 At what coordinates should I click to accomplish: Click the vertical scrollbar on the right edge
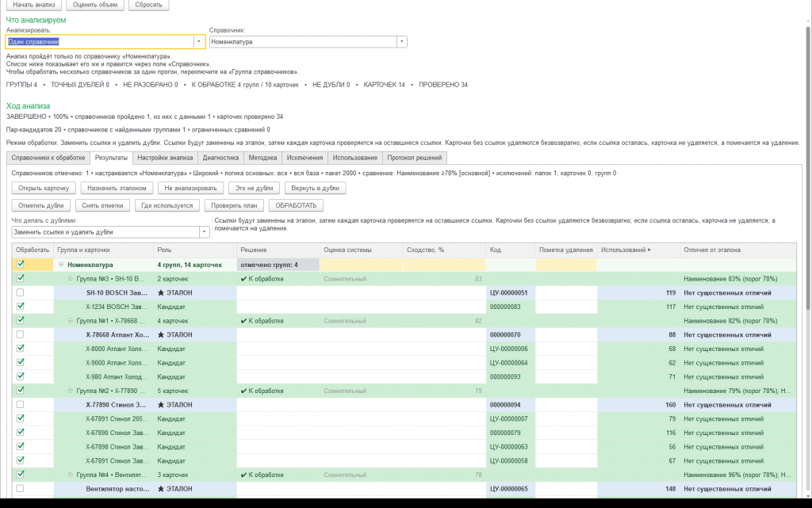[x=808, y=166]
